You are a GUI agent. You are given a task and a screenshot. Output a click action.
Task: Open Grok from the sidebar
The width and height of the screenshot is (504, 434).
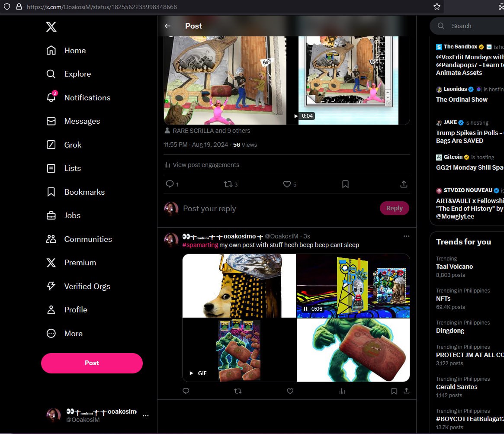[x=64, y=145]
